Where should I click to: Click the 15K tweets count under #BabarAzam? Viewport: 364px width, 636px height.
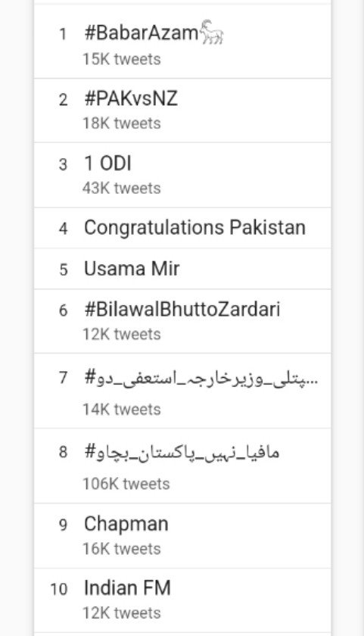tap(122, 59)
